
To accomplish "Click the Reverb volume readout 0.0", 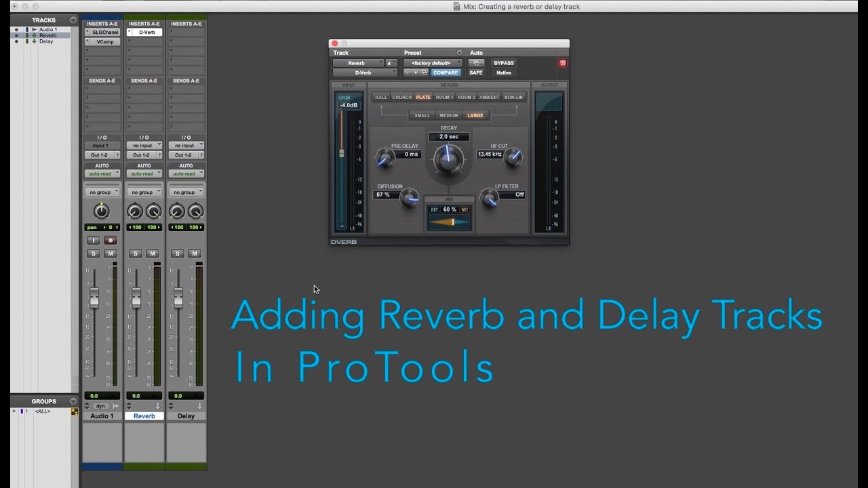I will [144, 395].
